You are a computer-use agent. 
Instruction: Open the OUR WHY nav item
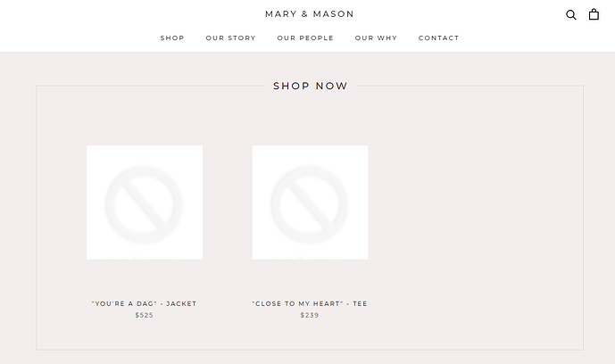tap(376, 38)
